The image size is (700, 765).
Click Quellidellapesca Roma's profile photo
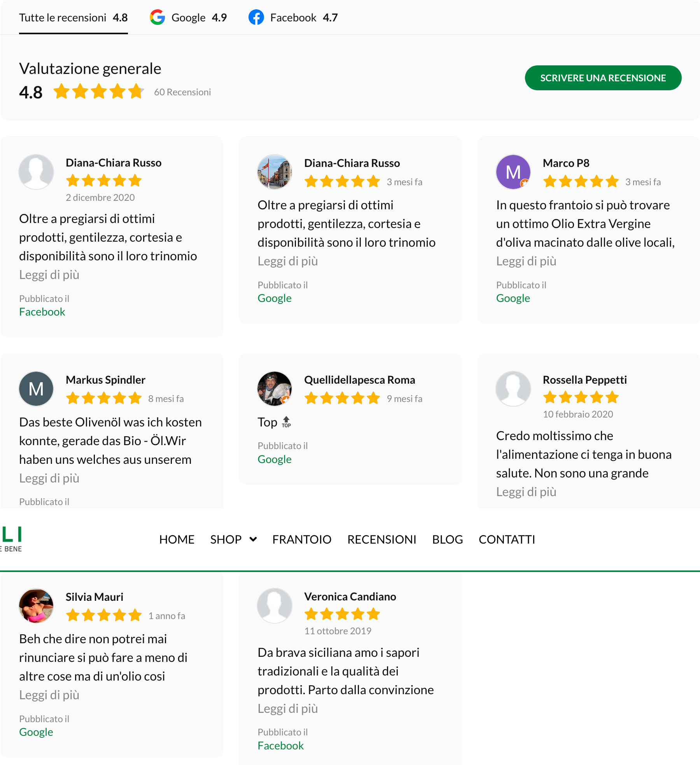coord(275,389)
